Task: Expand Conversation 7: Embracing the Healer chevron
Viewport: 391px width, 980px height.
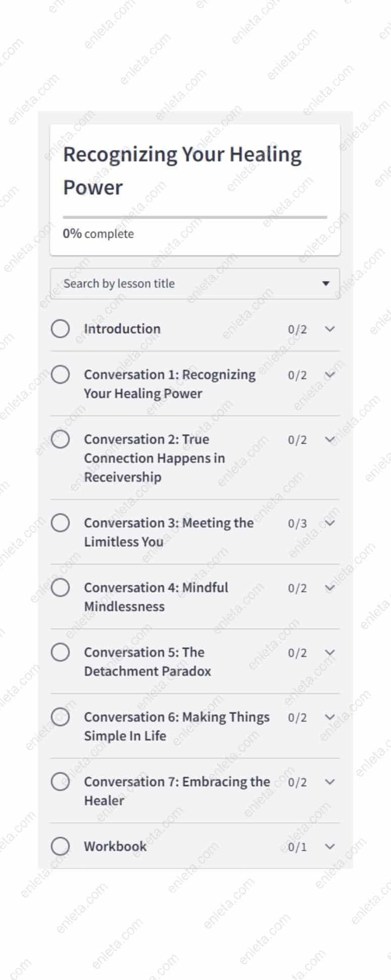Action: pos(330,782)
